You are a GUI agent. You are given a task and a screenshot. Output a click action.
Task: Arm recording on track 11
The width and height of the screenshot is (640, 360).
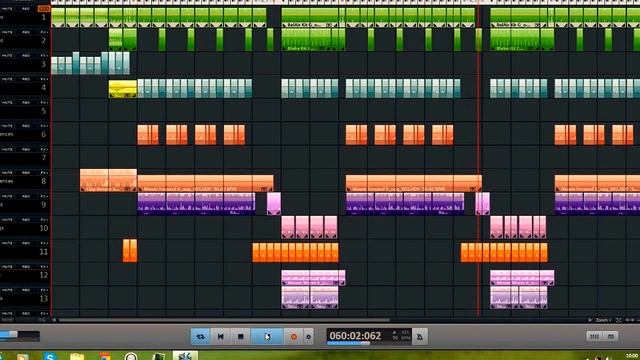[x=26, y=243]
